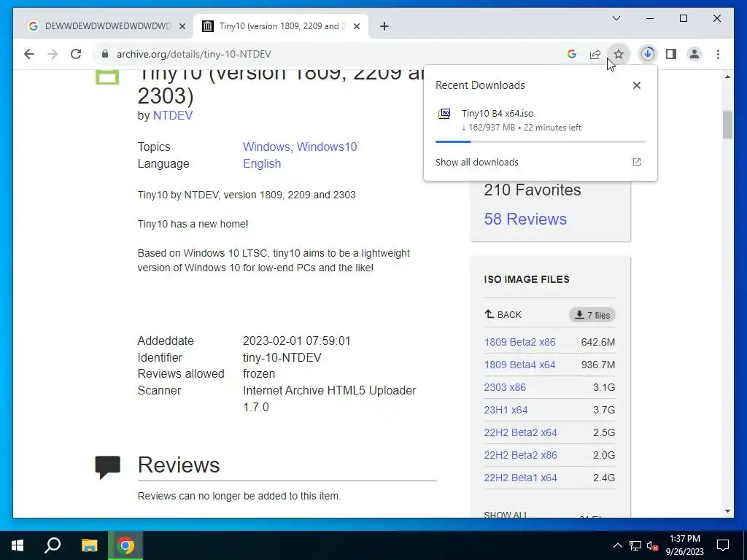Download 2303 x86 ISO
The image size is (747, 560).
(505, 387)
